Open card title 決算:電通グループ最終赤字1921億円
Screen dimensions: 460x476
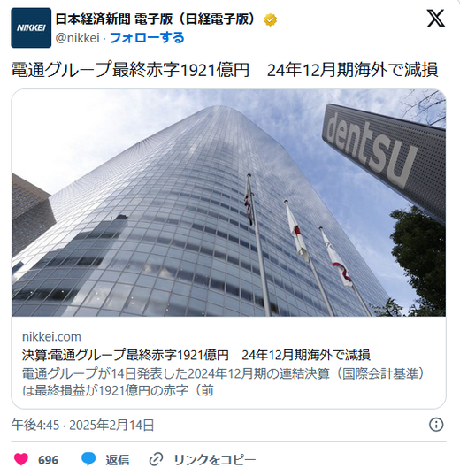(x=125, y=355)
